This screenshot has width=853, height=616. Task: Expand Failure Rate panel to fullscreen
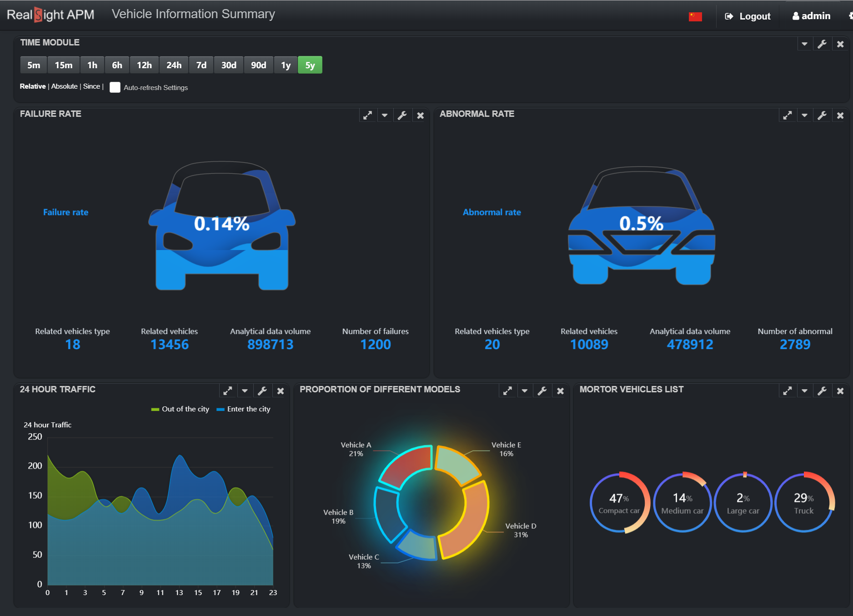click(367, 115)
